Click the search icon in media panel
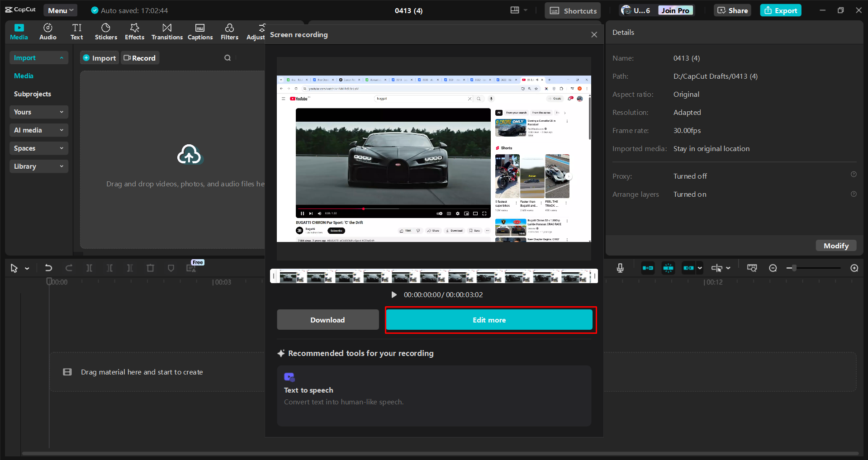The image size is (868, 460). click(x=228, y=58)
